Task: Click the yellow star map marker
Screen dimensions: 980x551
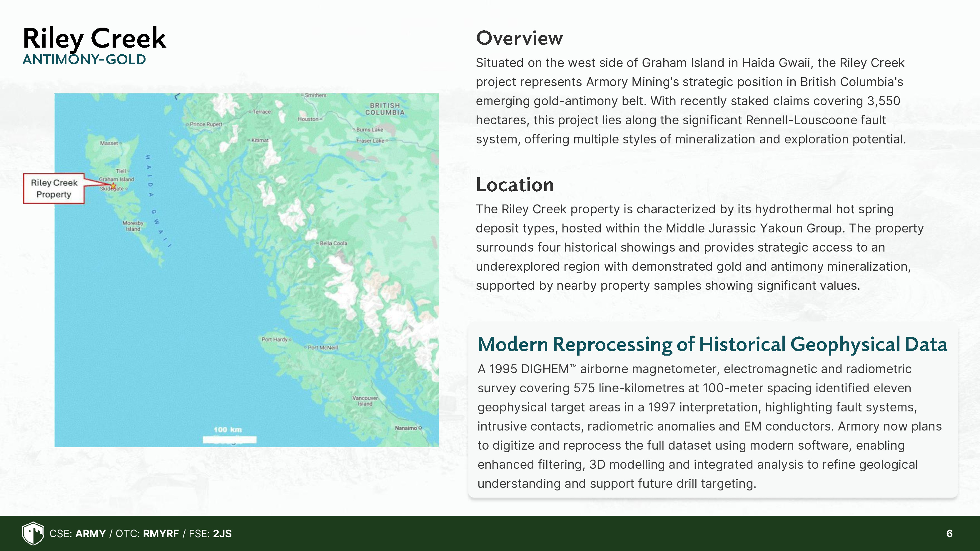Action: pyautogui.click(x=113, y=185)
